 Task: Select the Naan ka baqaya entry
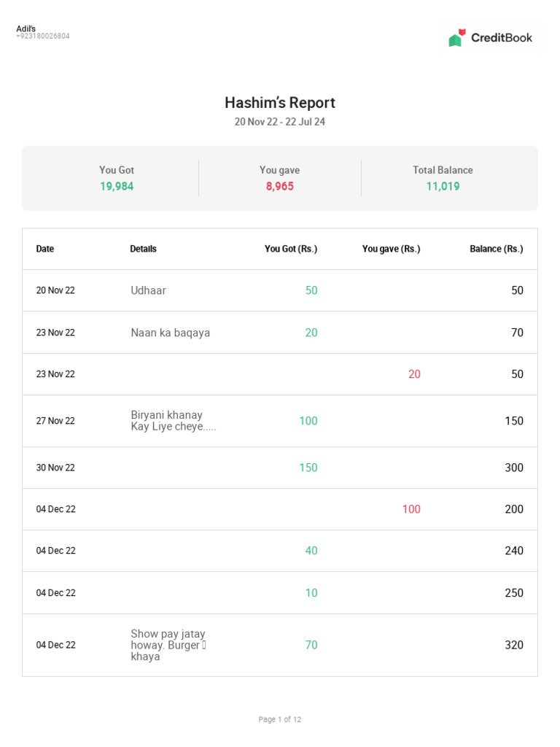tap(171, 333)
